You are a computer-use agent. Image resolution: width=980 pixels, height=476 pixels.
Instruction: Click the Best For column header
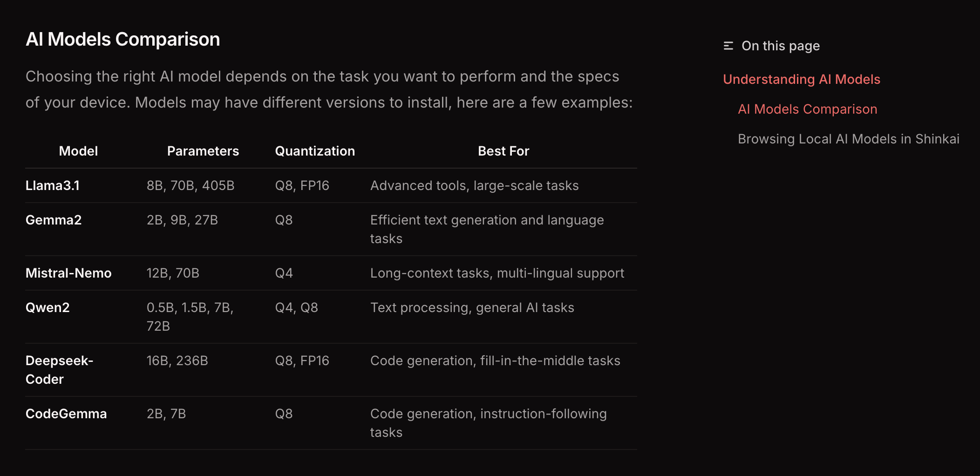[504, 151]
